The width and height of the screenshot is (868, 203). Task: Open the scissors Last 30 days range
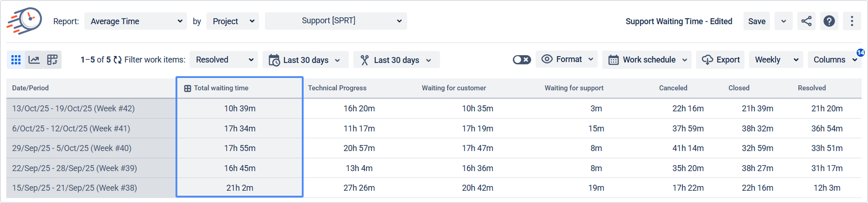396,60
